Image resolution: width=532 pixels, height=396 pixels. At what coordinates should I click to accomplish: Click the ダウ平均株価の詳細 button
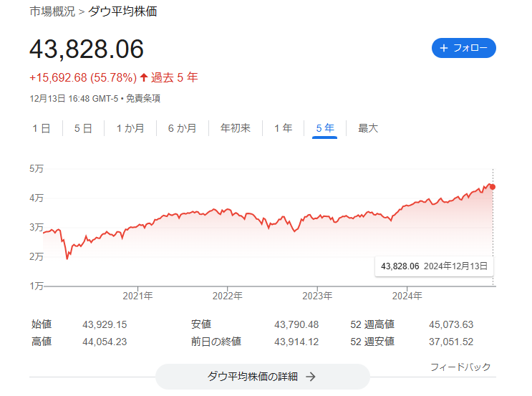pos(262,377)
